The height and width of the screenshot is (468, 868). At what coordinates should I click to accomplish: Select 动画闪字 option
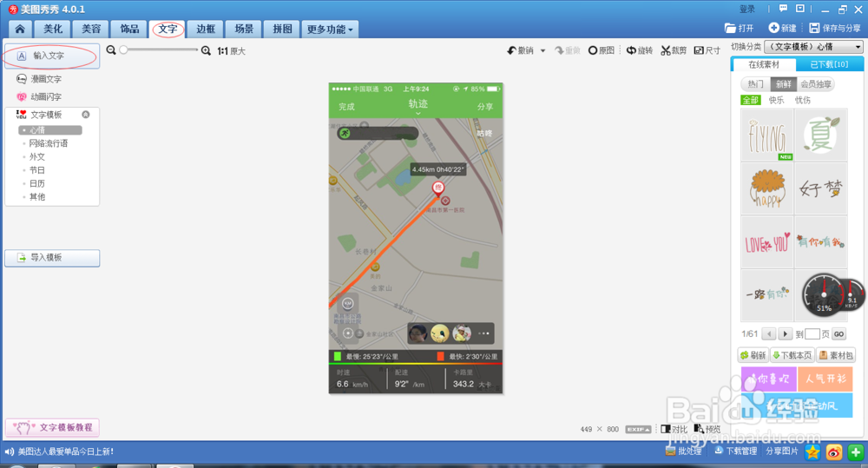(x=39, y=97)
